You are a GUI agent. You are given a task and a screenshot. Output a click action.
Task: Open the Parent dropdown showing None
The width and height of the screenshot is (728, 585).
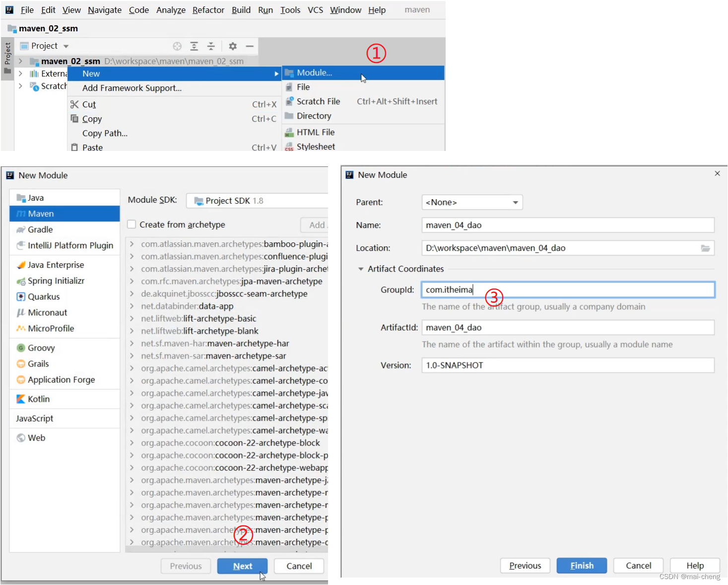(x=472, y=202)
